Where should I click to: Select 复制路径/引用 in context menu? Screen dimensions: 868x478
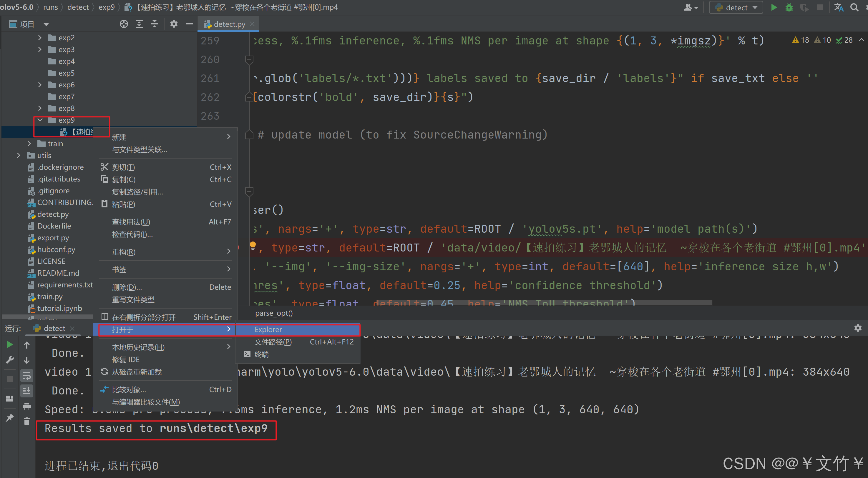coord(137,192)
